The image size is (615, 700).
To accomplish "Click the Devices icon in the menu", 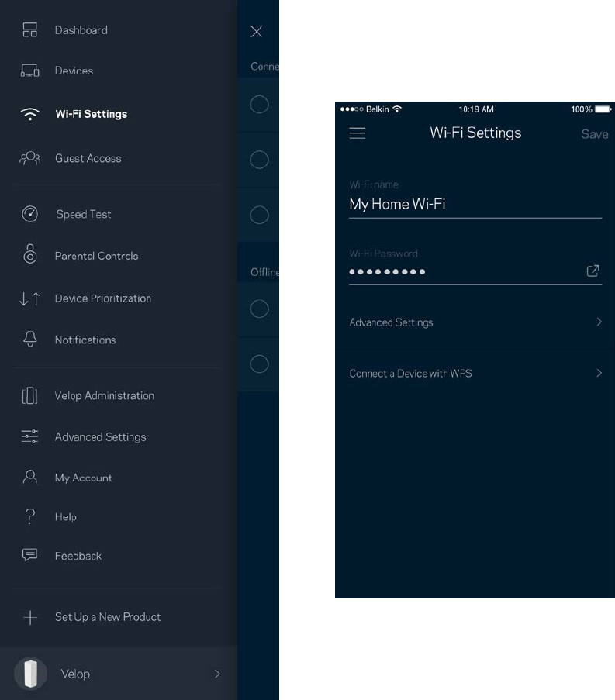I will [30, 71].
